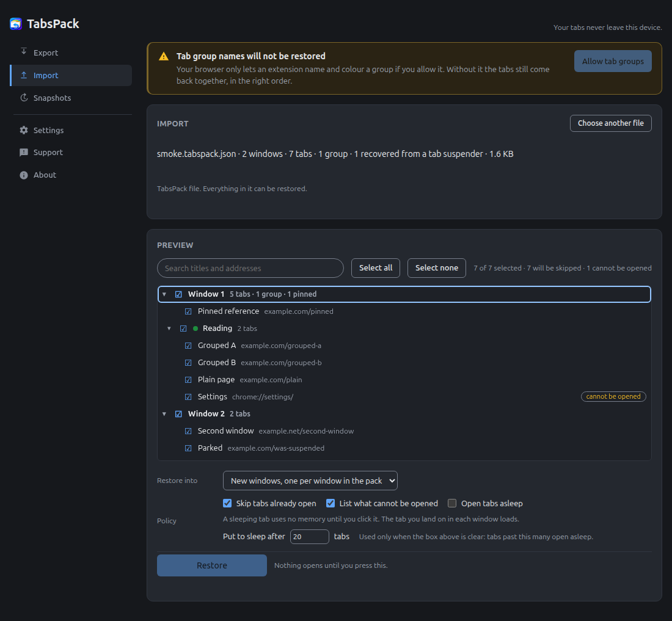Uncheck the Reading group checkbox
The image size is (672, 621).
(183, 329)
